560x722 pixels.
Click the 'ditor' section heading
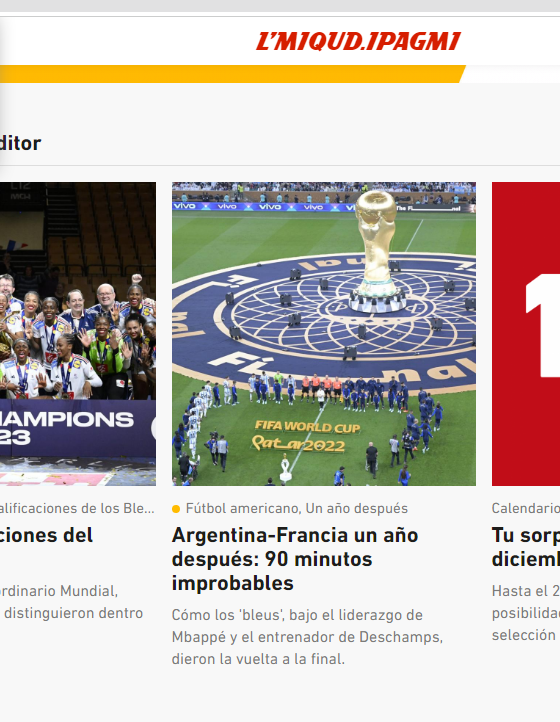click(x=20, y=143)
